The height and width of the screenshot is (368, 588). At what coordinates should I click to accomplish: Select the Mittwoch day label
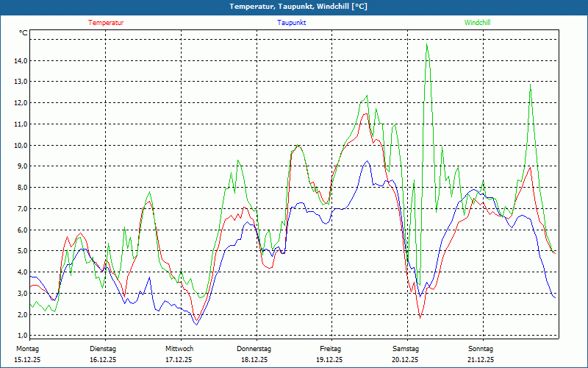coord(179,349)
